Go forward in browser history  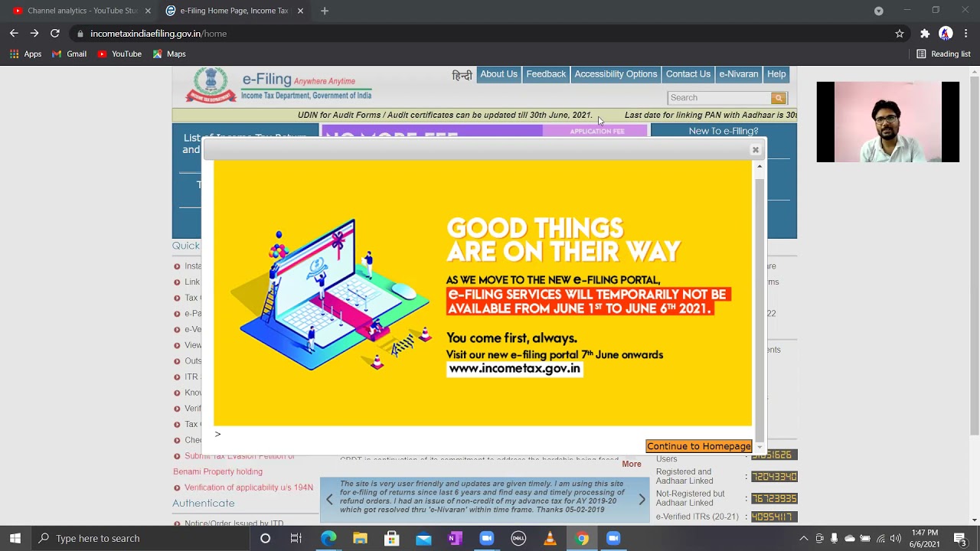pos(34,34)
